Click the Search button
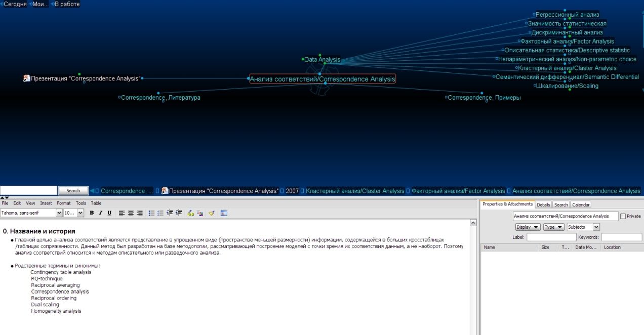Viewport: 644px width, 335px height. (x=73, y=191)
